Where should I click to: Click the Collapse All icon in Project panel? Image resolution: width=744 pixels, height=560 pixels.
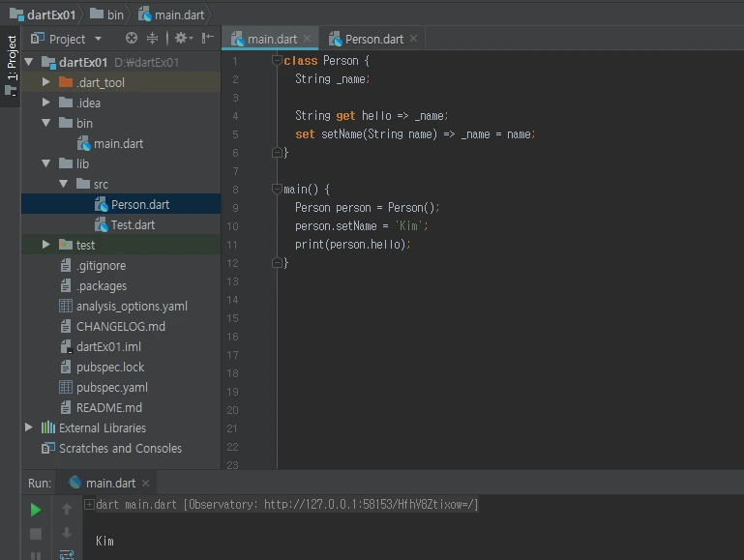tap(152, 39)
